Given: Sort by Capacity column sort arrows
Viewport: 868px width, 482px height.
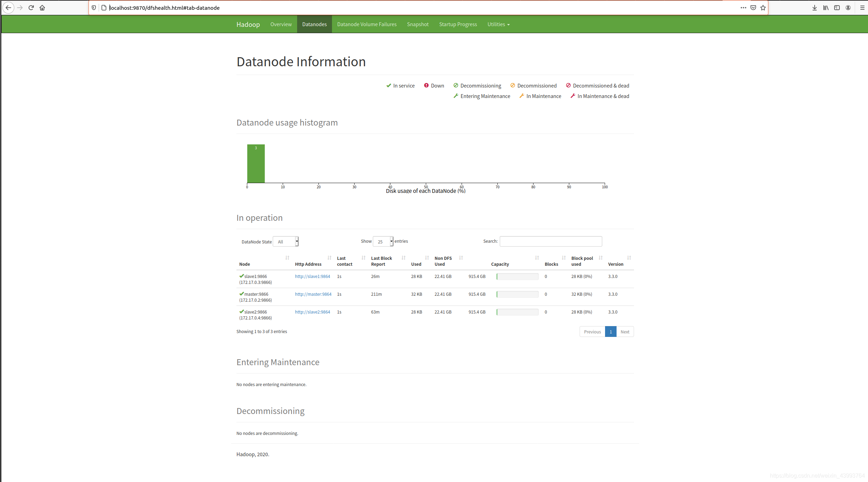Looking at the screenshot, I should pos(537,258).
